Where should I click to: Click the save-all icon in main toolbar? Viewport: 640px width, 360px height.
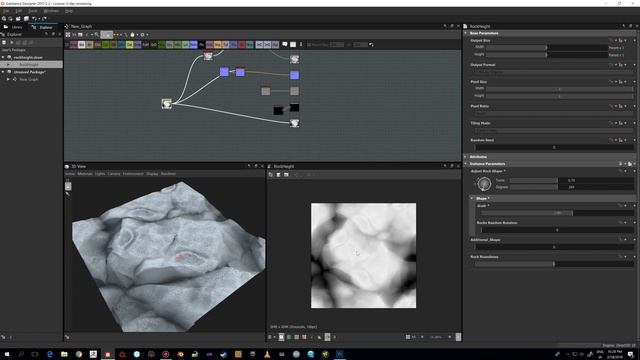pos(26,19)
